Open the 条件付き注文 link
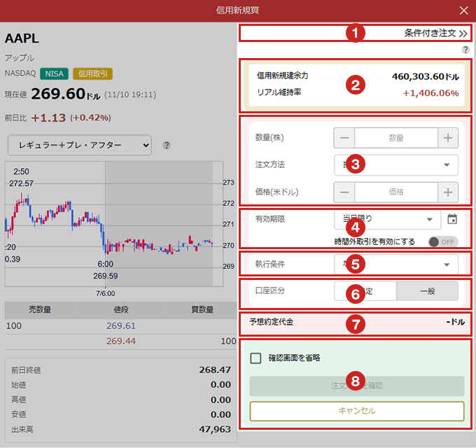The width and height of the screenshot is (476, 448). point(435,33)
